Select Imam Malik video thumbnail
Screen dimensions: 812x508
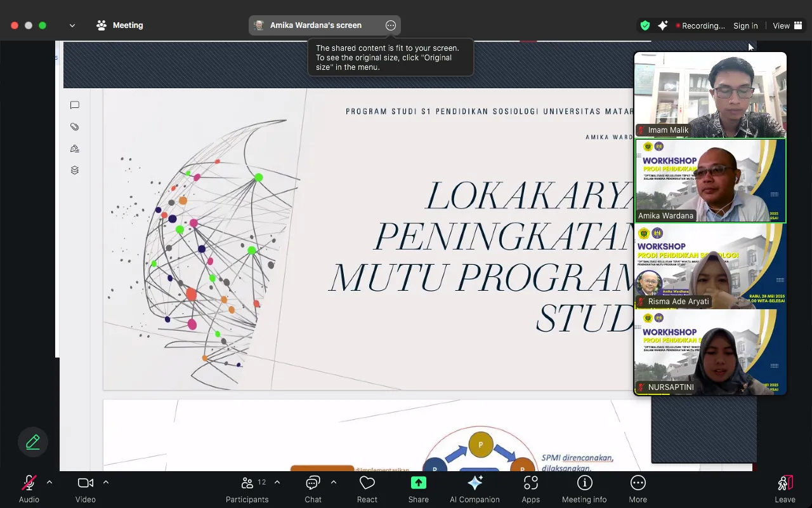[x=710, y=95]
